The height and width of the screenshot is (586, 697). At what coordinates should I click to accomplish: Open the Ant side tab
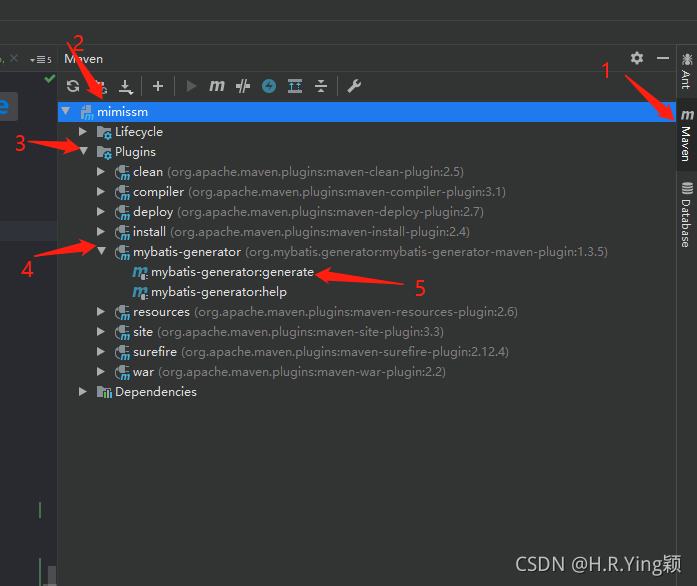(687, 71)
